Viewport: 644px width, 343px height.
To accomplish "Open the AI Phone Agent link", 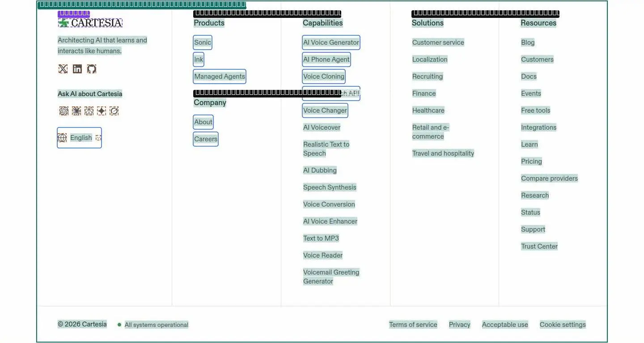I will [x=326, y=59].
